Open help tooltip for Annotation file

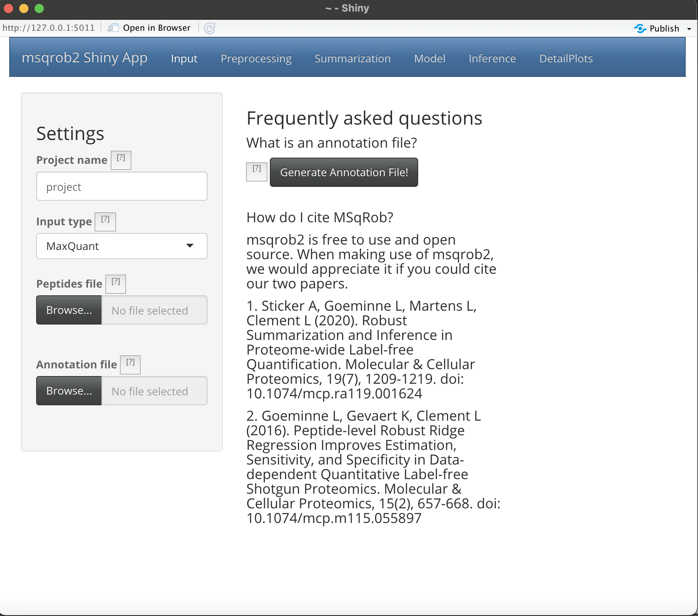(x=130, y=364)
